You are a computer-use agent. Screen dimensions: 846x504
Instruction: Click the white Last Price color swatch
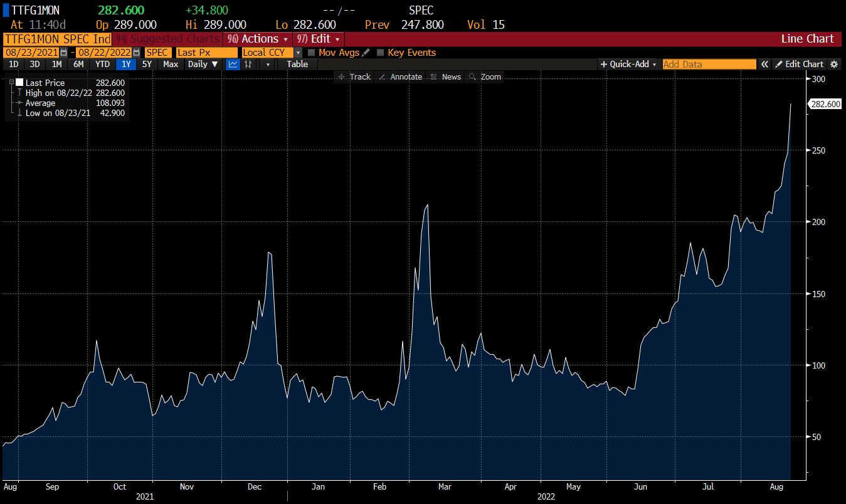(19, 83)
